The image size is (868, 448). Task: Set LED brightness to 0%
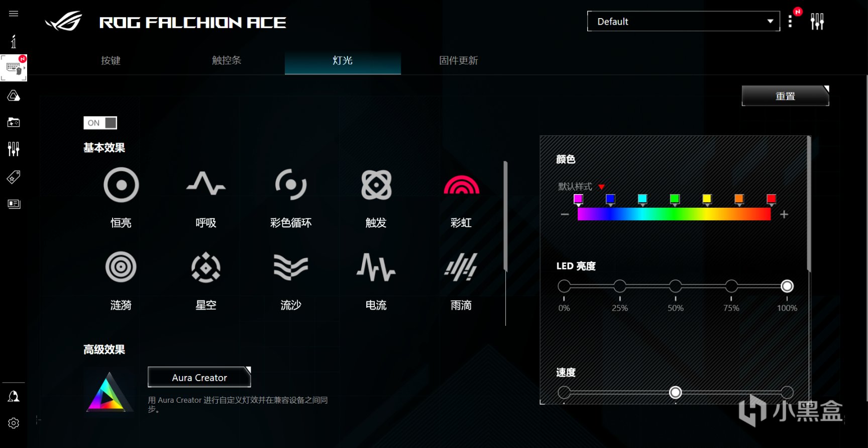(x=564, y=286)
